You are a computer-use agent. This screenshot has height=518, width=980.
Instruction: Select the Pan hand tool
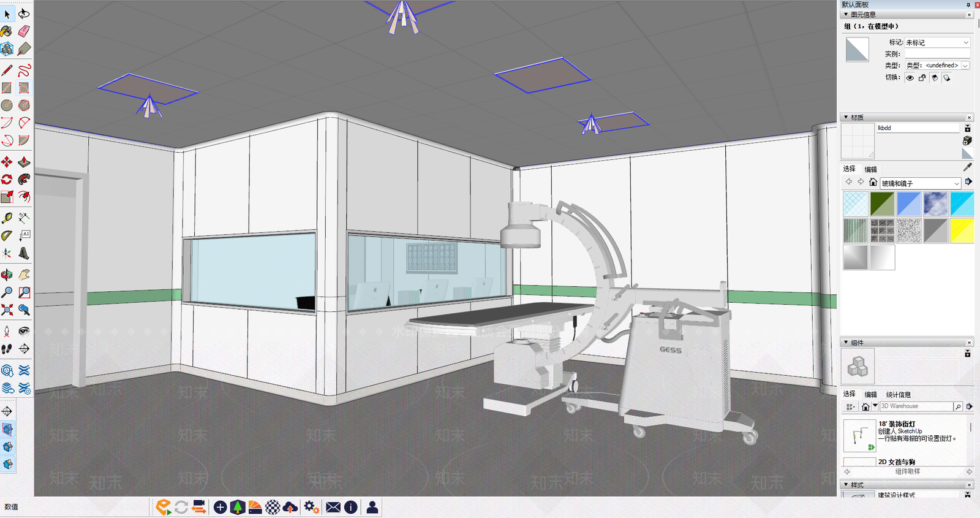click(24, 275)
